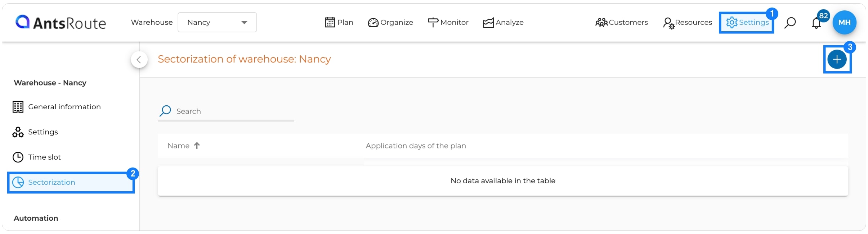Image resolution: width=868 pixels, height=234 pixels.
Task: Click the AntsRoute logo
Action: click(61, 23)
